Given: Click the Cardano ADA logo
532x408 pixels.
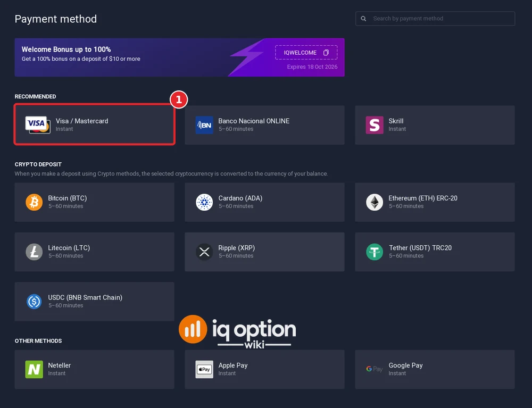Looking at the screenshot, I should 204,202.
